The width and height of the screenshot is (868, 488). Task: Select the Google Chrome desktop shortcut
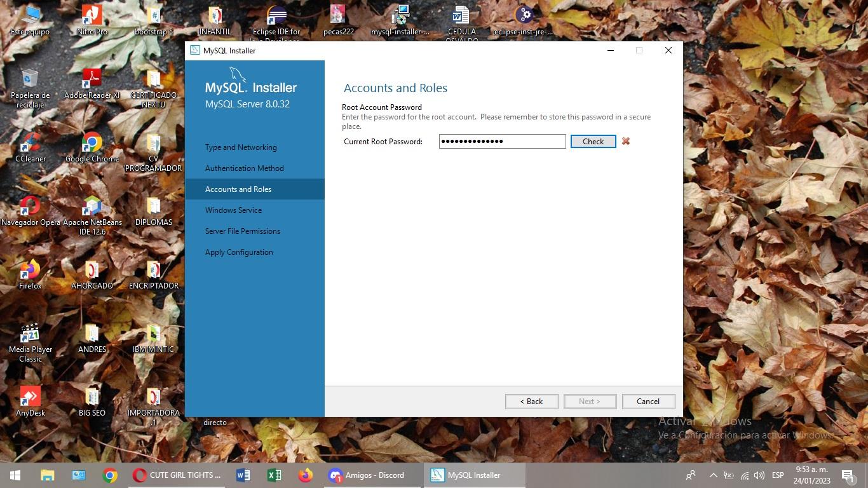92,147
